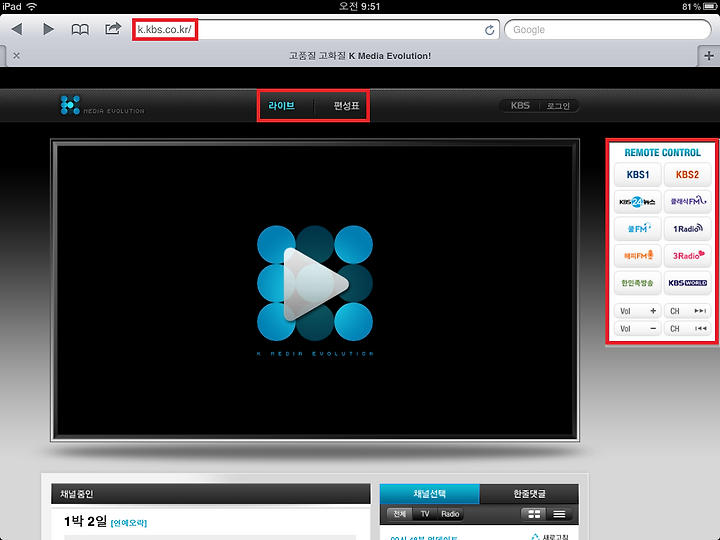This screenshot has width=720, height=540.
Task: Filter channels by TV
Action: 425,514
